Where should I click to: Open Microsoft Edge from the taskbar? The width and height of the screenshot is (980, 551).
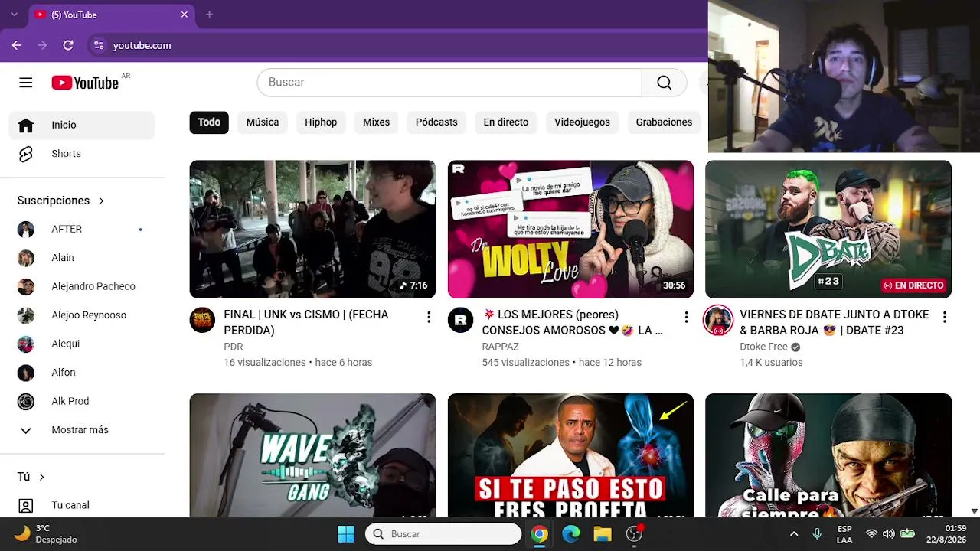[x=571, y=533]
